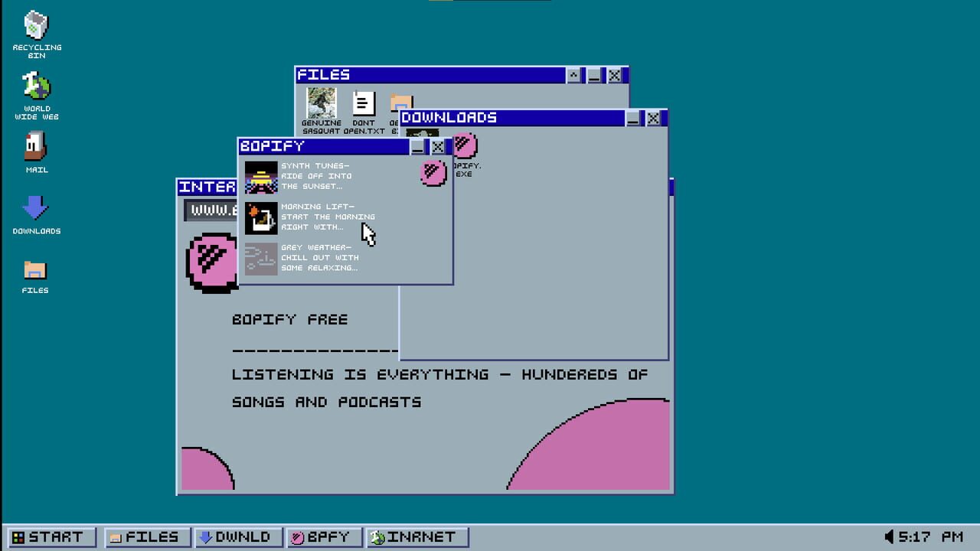Select the Genuine Sasquatch image file
Viewport: 980px width, 551px height.
coord(322,111)
